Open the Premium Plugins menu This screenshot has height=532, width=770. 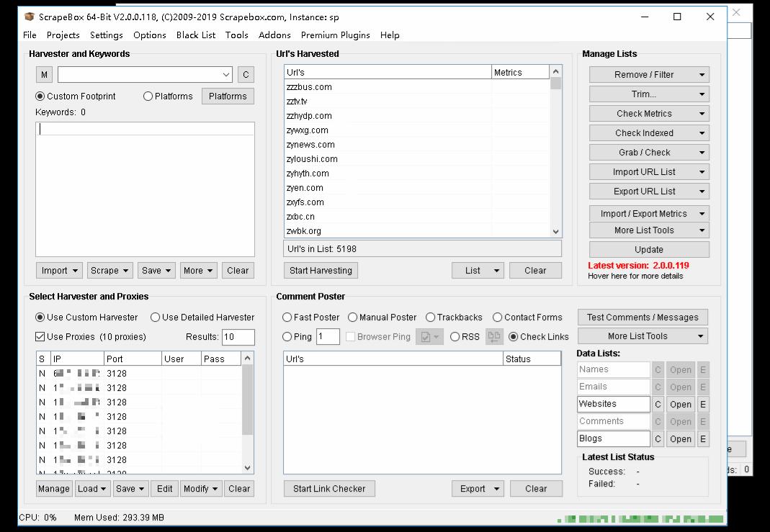point(336,35)
